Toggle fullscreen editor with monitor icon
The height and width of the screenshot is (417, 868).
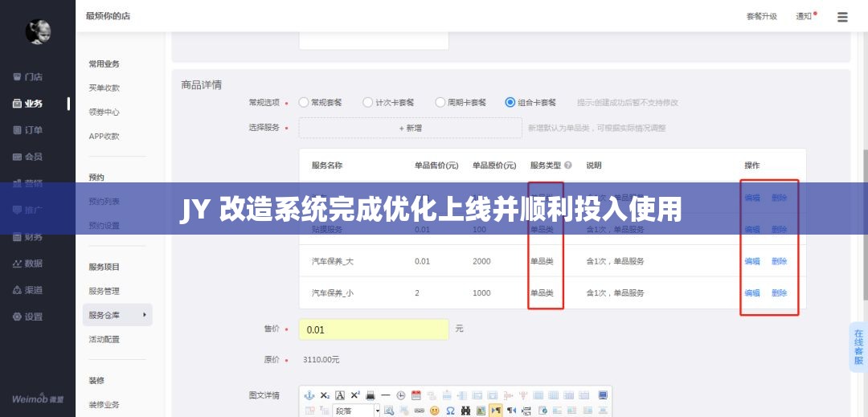603,395
